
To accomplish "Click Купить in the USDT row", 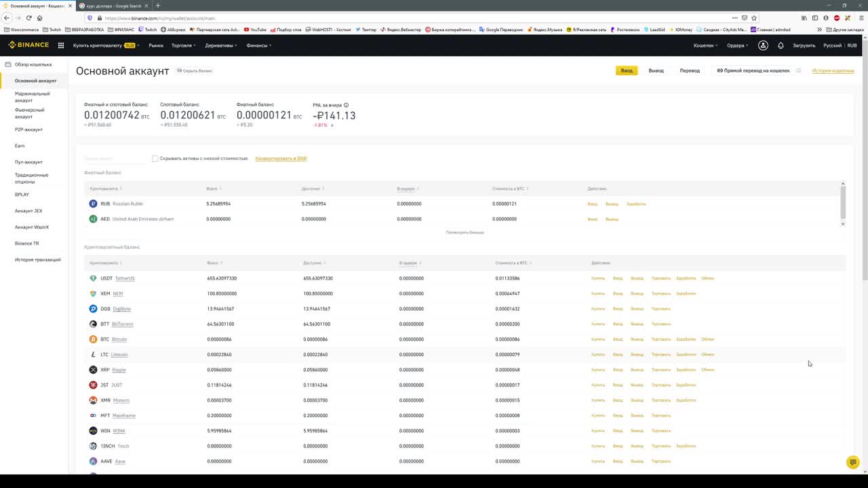I will (598, 279).
